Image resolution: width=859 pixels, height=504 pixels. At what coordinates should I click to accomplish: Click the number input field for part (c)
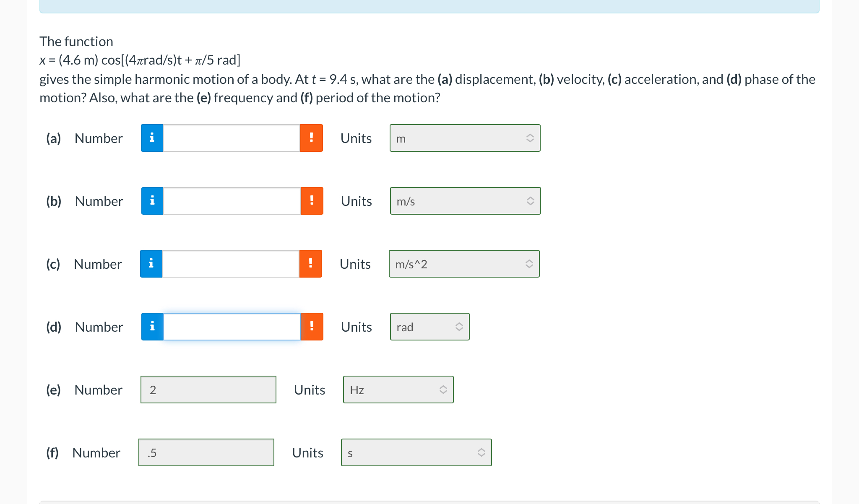click(231, 264)
